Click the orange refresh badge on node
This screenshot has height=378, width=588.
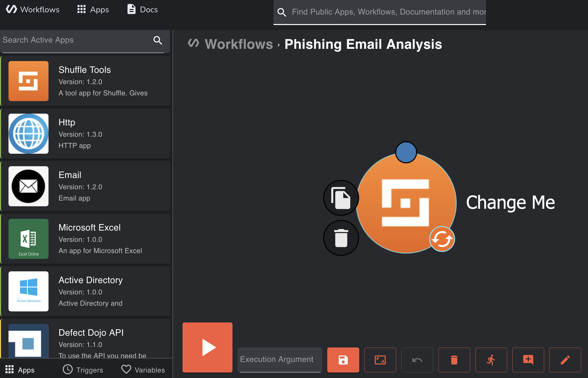click(x=442, y=239)
